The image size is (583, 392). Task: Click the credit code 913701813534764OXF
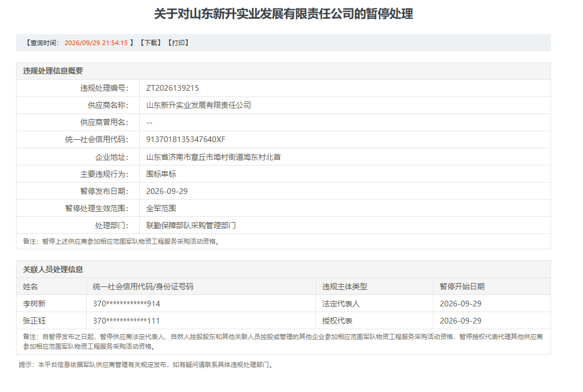[x=185, y=139]
